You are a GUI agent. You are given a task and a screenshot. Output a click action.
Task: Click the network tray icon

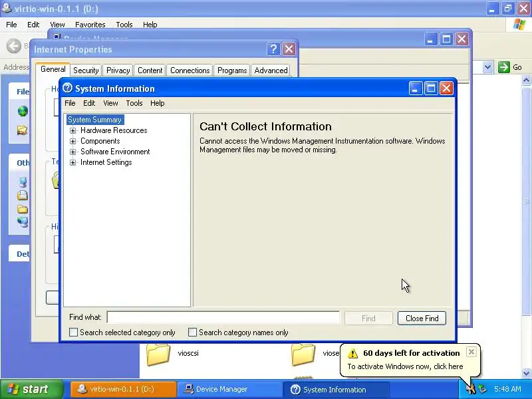pyautogui.click(x=482, y=389)
